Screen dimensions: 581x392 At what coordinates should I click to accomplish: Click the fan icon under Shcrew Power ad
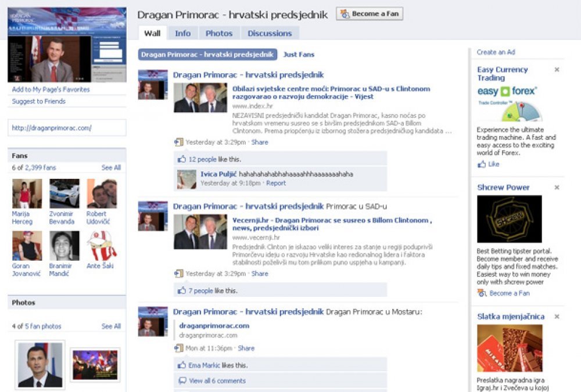point(482,293)
